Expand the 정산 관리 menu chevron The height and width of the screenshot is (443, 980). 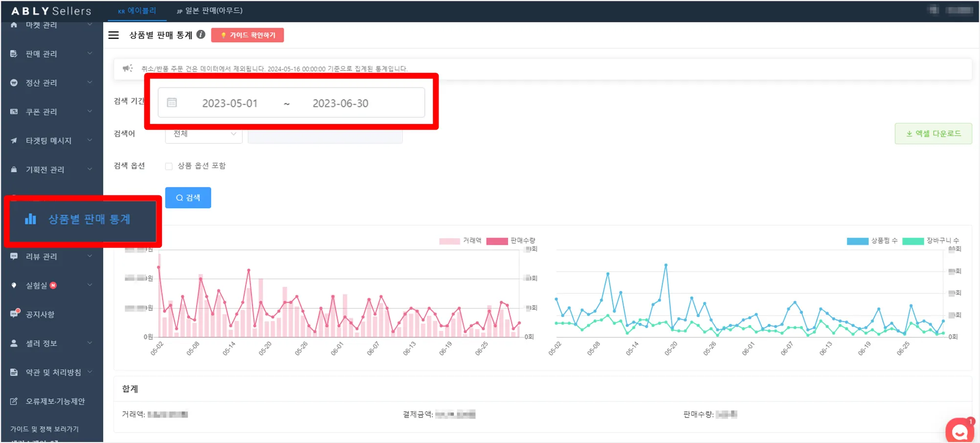tap(89, 82)
